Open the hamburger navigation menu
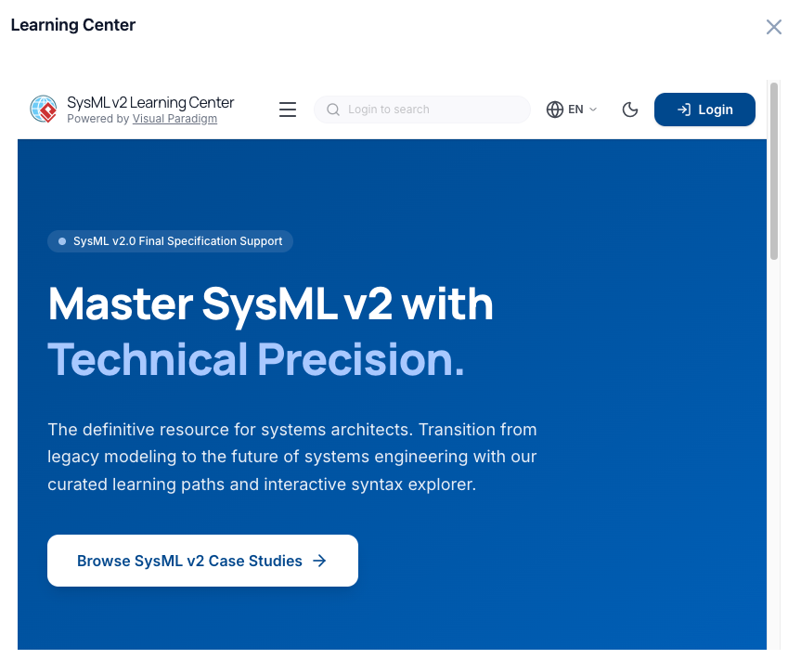 click(288, 110)
